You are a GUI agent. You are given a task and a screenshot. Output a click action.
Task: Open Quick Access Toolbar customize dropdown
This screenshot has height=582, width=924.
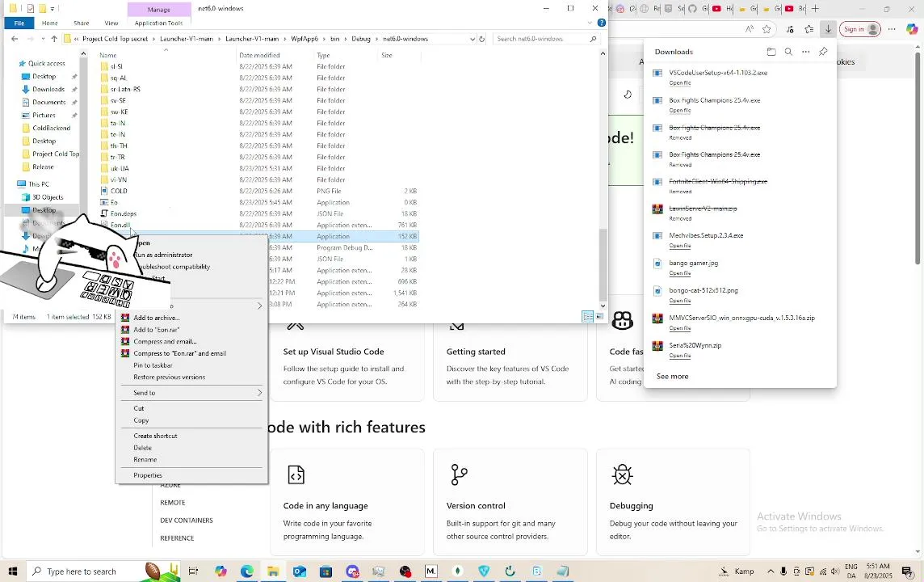click(52, 9)
